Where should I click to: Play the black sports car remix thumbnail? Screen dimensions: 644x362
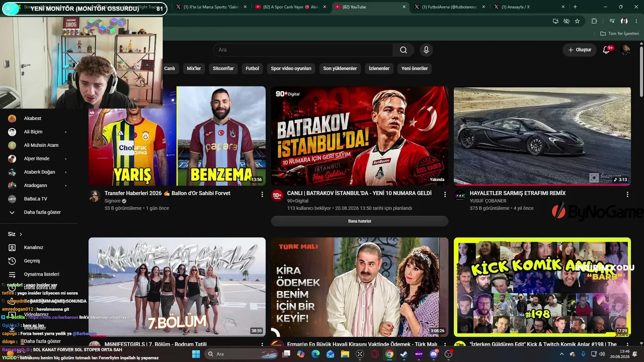coord(542,136)
